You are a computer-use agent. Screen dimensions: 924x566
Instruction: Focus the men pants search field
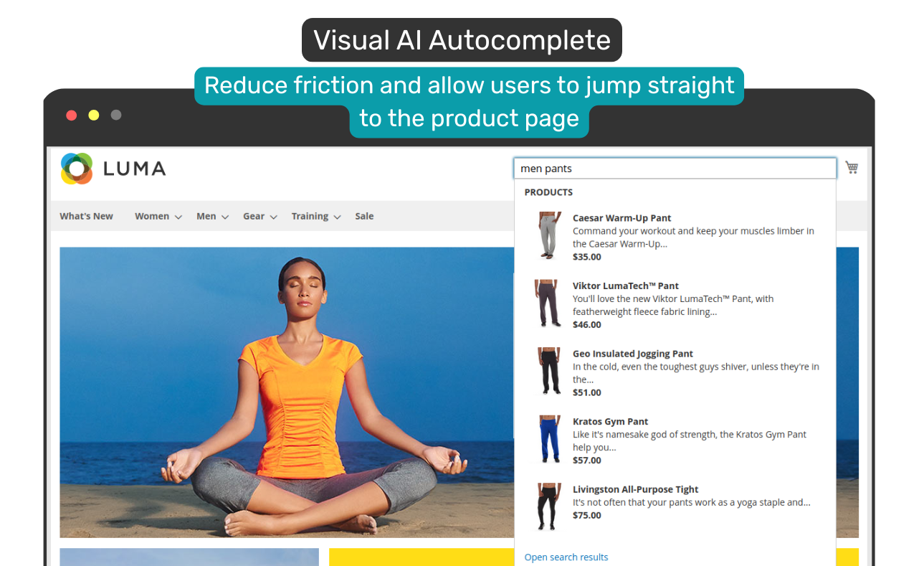pyautogui.click(x=675, y=169)
